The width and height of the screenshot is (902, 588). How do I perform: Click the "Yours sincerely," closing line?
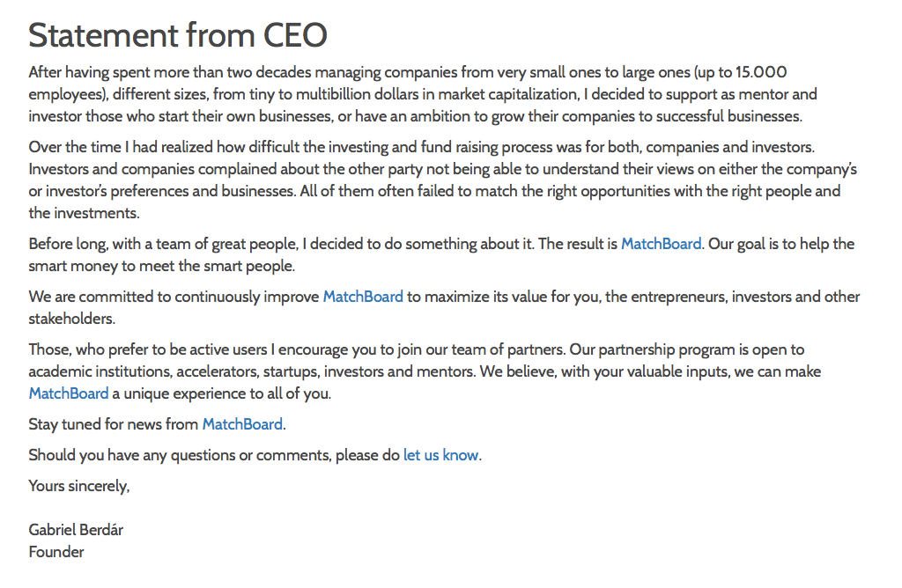coord(79,486)
